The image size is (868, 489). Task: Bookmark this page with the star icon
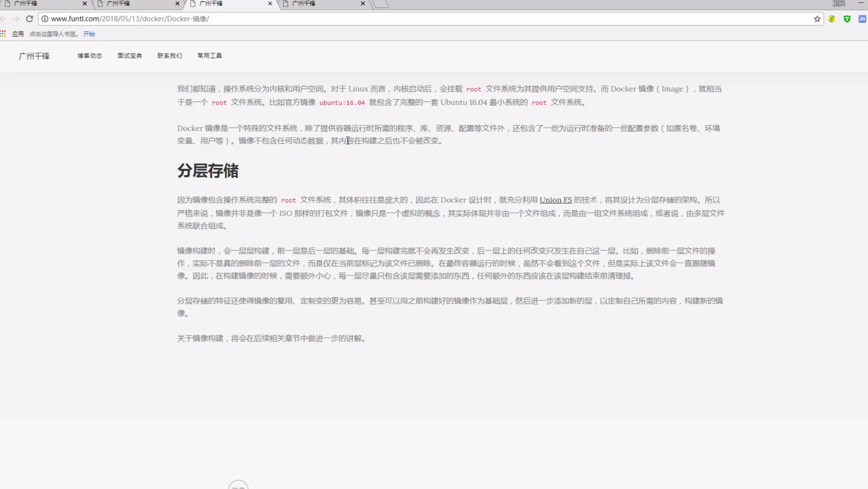(817, 19)
